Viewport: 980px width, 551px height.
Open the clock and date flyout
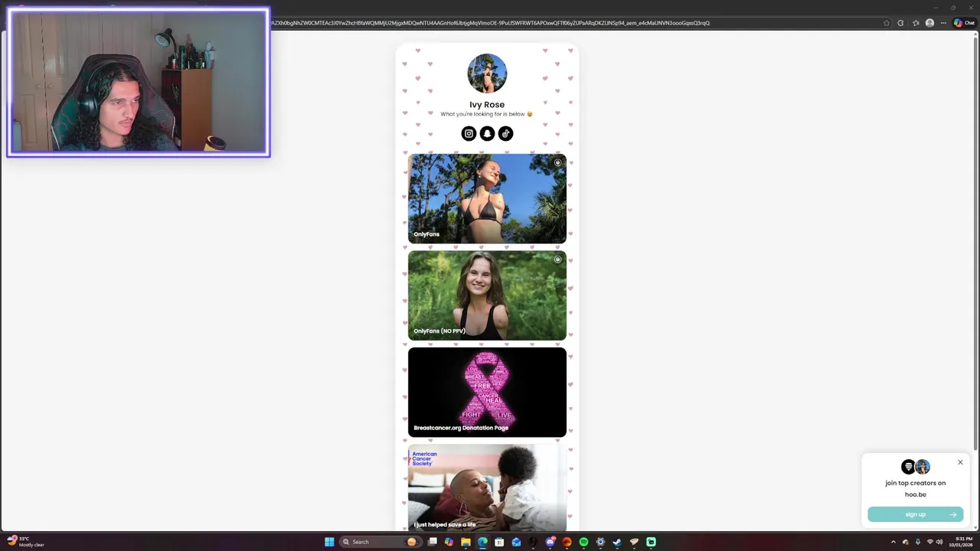click(x=962, y=542)
